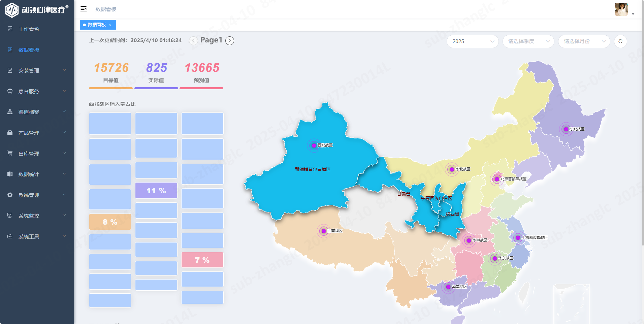The height and width of the screenshot is (324, 644).
Task: Expand the 患者服务 menu chevron
Action: tap(64, 91)
